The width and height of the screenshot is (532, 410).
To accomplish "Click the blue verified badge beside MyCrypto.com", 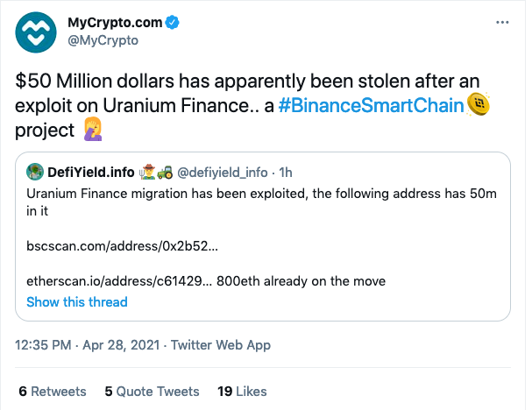I will [171, 22].
